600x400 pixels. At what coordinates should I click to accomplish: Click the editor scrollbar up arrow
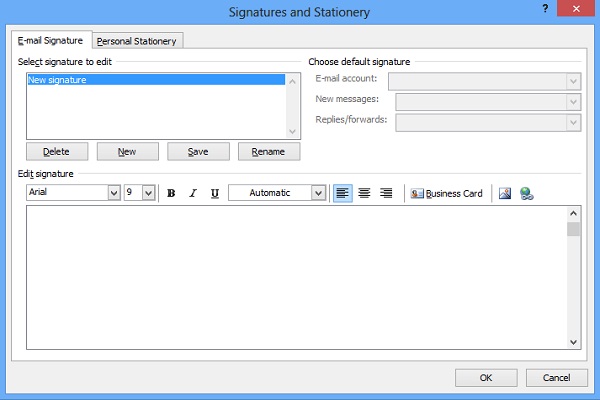click(573, 214)
